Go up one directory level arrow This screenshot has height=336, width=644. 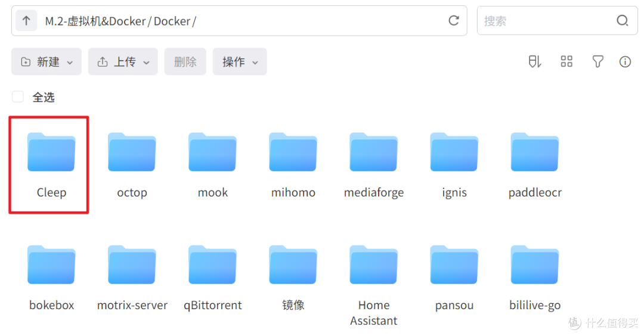pyautogui.click(x=26, y=20)
